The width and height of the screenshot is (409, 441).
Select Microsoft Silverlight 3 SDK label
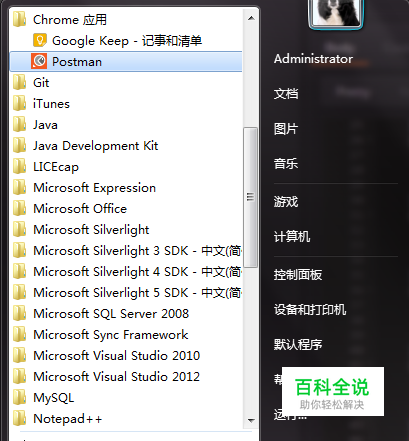(137, 251)
